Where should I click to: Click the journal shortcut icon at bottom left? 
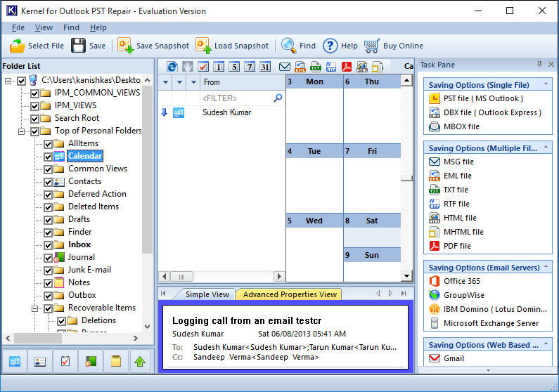click(x=91, y=361)
